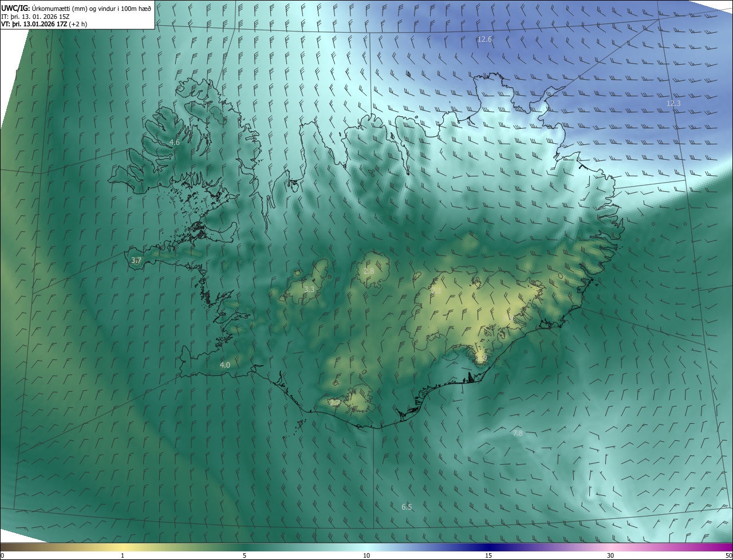Click the 'VT: þri. 13.01.2026 17Z (+2 h)' line

click(x=44, y=24)
